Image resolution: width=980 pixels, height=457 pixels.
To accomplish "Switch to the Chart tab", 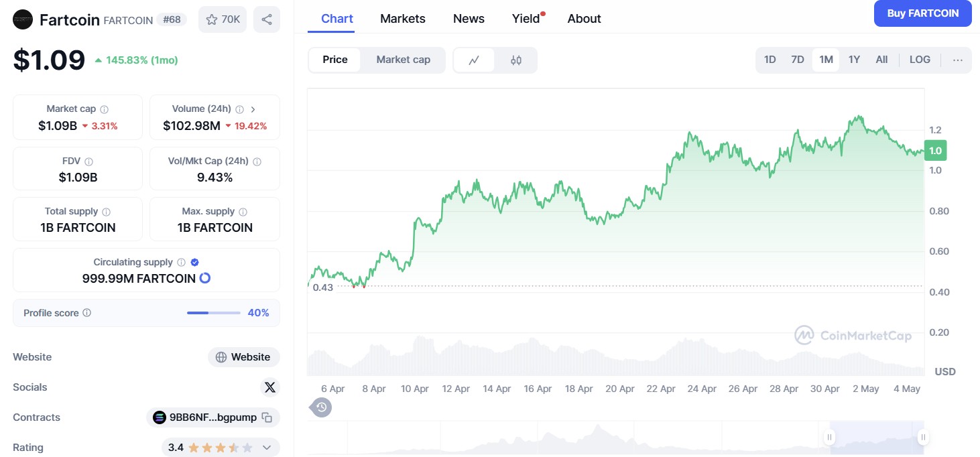I will (337, 19).
